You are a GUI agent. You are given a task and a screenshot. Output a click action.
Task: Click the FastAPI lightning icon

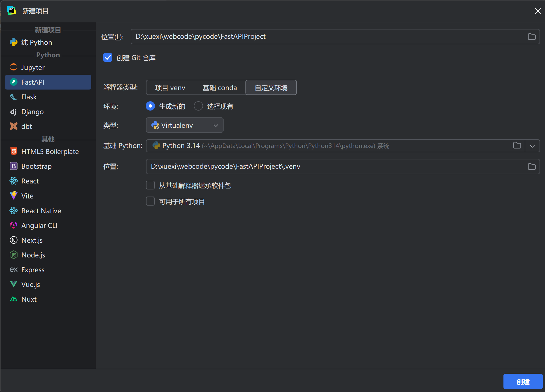[14, 82]
